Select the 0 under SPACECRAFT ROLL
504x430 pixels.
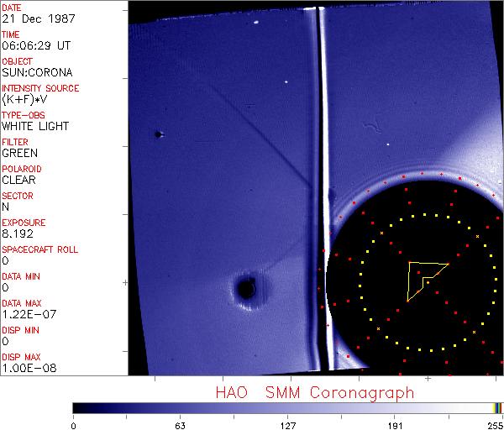(x=5, y=260)
